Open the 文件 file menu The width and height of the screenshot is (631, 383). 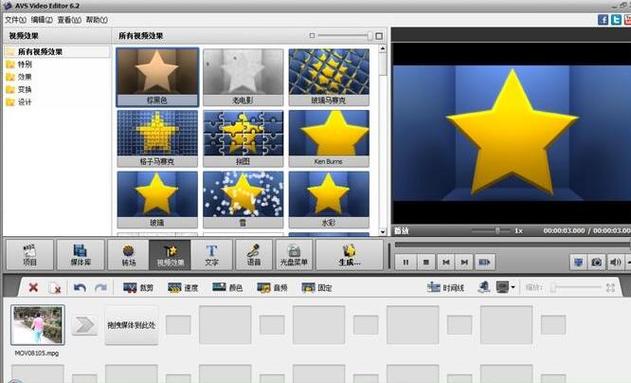point(15,20)
